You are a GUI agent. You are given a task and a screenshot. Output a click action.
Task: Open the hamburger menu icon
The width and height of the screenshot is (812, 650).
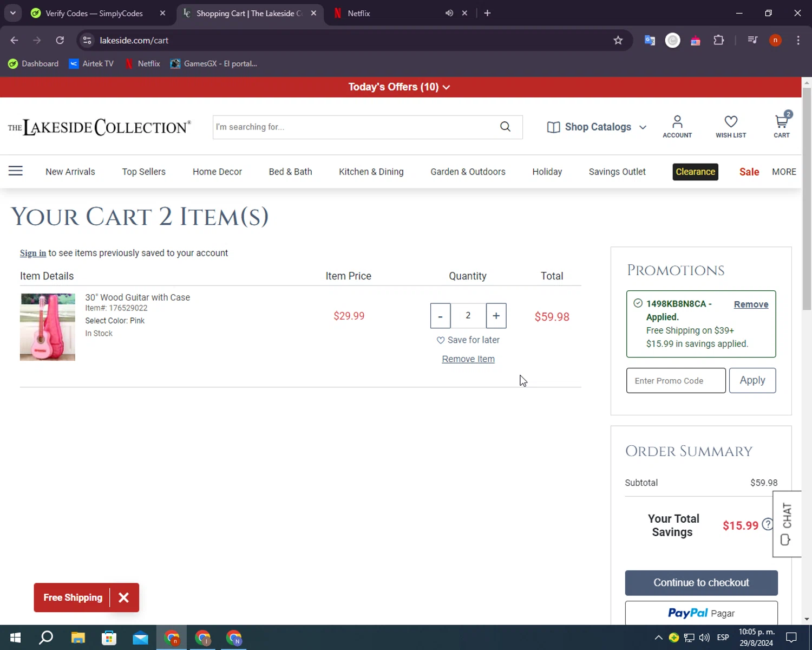pos(16,171)
